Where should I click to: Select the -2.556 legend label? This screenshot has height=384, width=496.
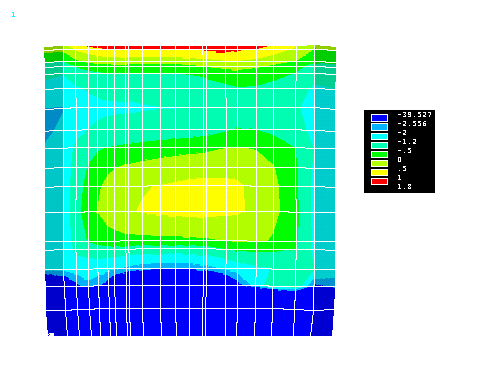412,124
